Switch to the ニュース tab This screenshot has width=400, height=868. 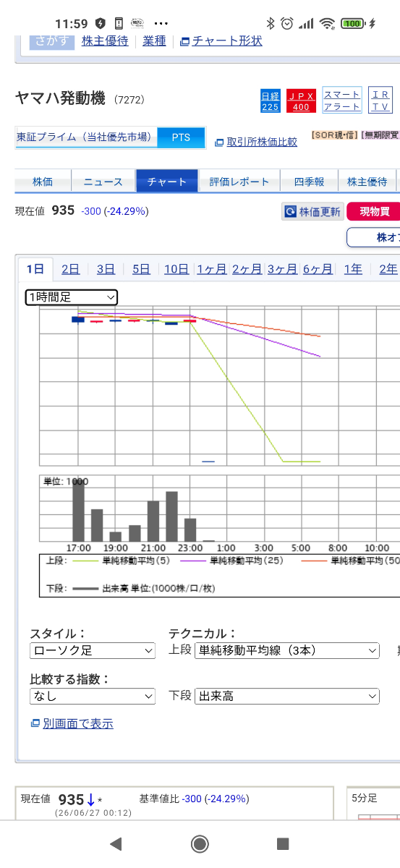tap(103, 182)
